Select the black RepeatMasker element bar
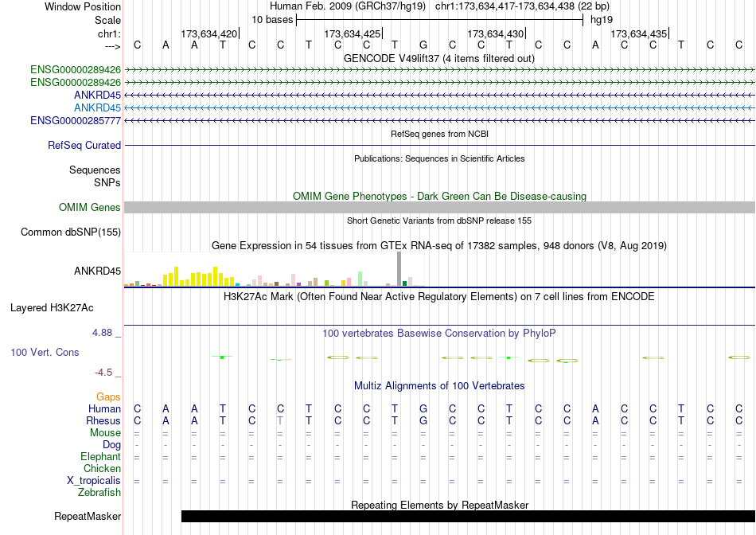This screenshot has height=535, width=756. coord(468,516)
